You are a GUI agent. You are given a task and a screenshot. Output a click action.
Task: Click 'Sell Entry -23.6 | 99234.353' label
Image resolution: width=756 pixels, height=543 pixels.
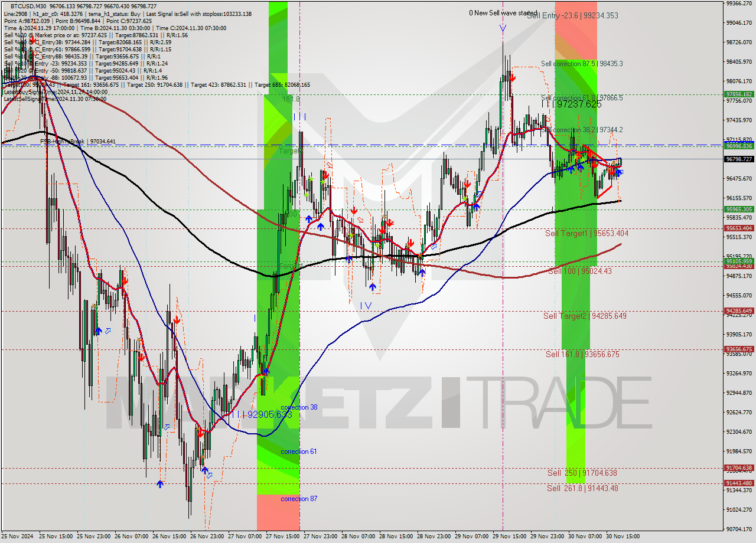pos(572,15)
